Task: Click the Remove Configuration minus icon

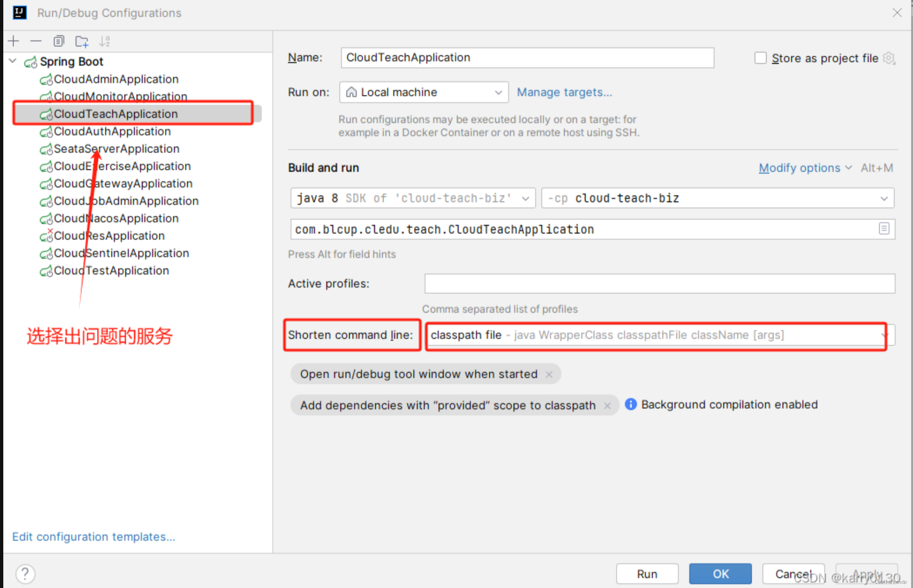Action: pos(36,41)
